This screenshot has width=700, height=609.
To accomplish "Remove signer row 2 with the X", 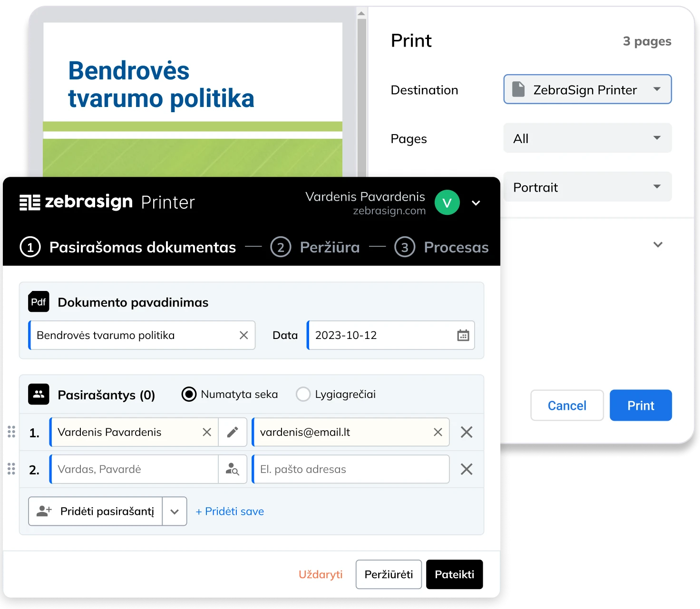I will pyautogui.click(x=467, y=469).
